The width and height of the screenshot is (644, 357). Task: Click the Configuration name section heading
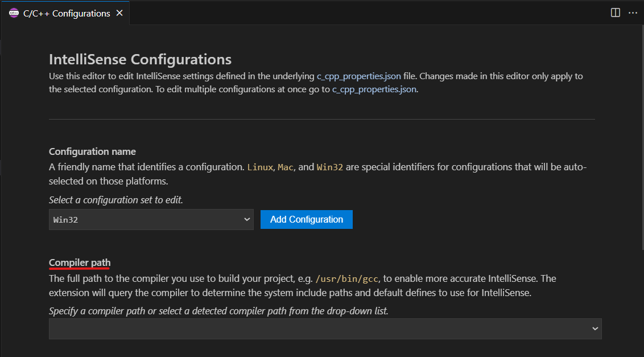point(92,151)
